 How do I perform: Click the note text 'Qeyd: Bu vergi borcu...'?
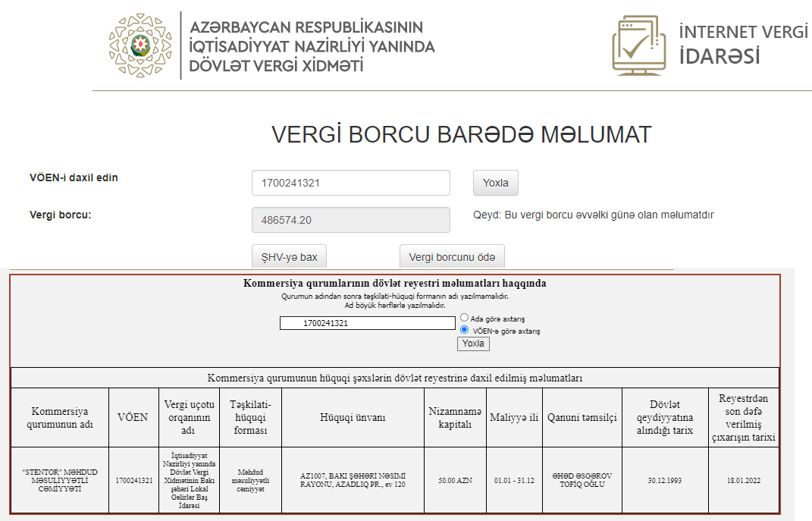(594, 215)
